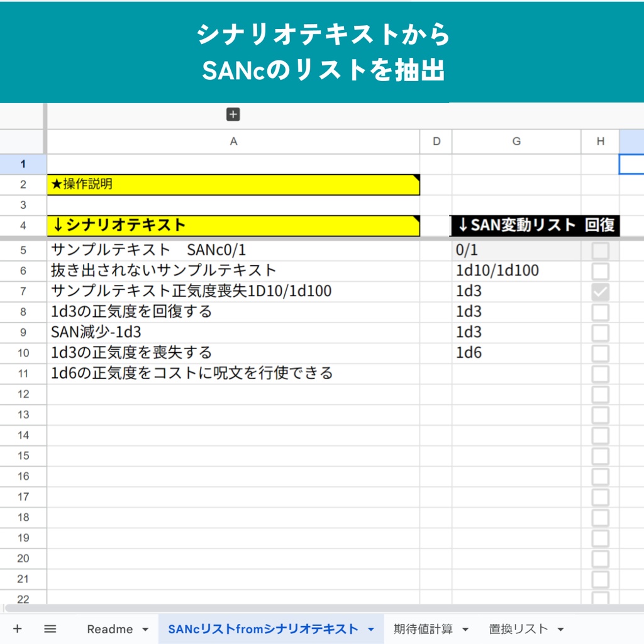Expand hidden columns via the plus button

[234, 114]
